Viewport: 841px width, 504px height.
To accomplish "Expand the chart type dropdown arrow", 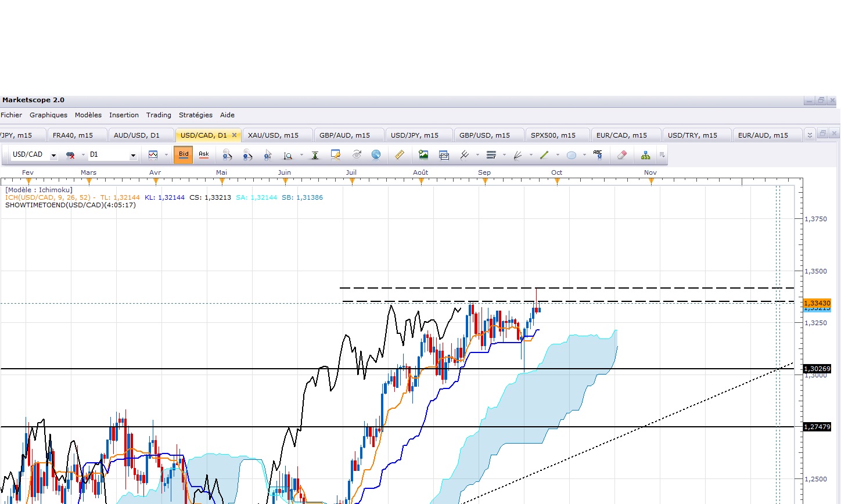I will (x=166, y=155).
